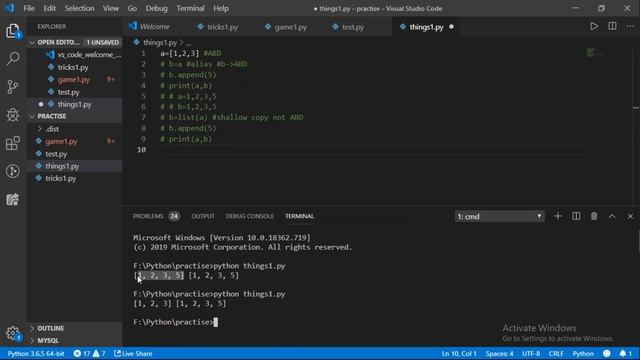Screen dimensions: 640x360
Task: Change line endings via CRLF
Action: tap(556, 353)
